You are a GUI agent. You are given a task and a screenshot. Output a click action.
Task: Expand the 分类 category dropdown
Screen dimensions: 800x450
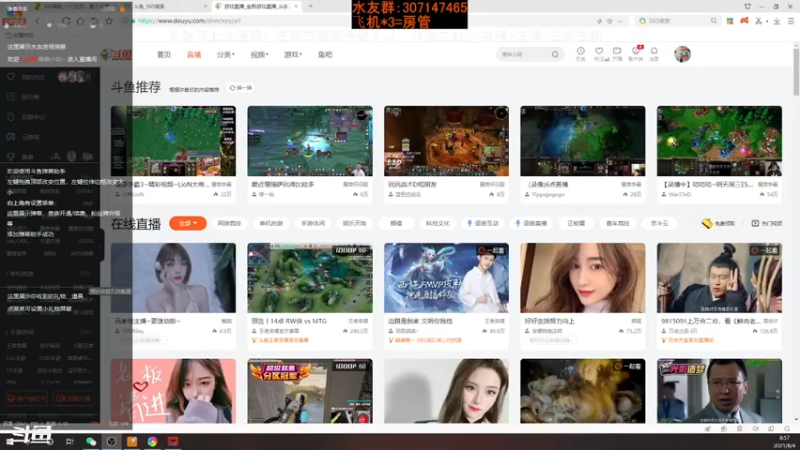point(226,55)
